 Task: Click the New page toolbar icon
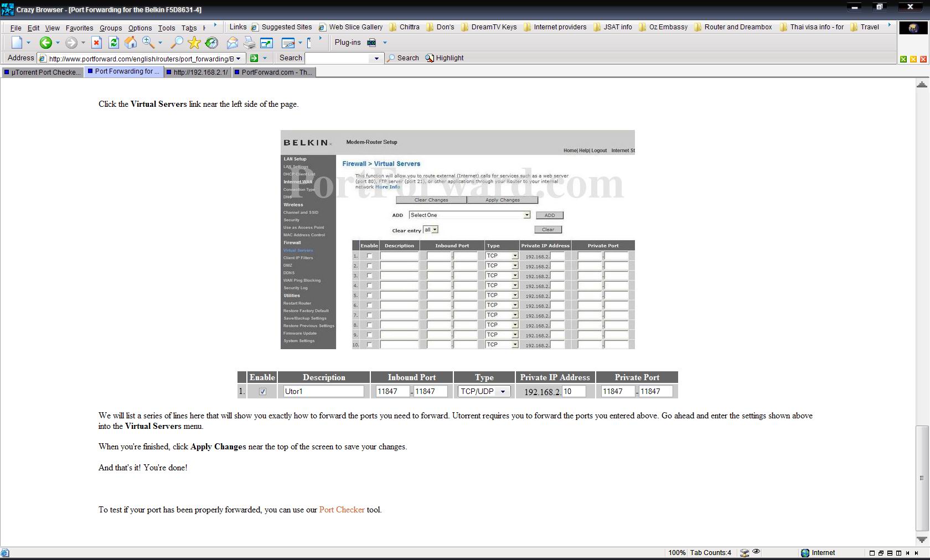pos(17,43)
